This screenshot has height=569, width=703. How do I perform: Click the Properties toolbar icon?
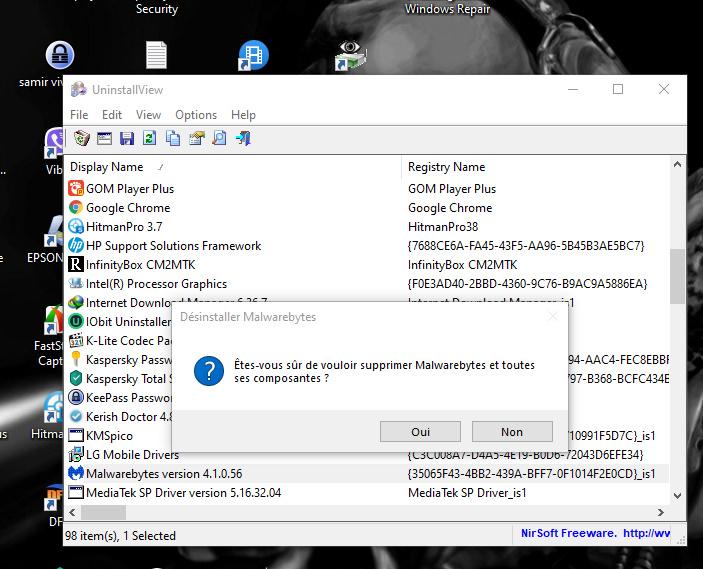(x=196, y=138)
